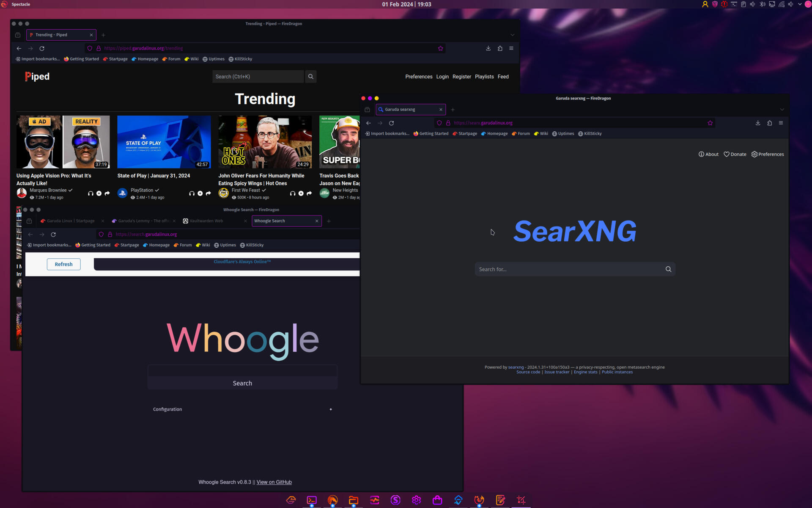812x508 pixels.
Task: Open Public instances link in SearXNG footer
Action: (x=617, y=372)
